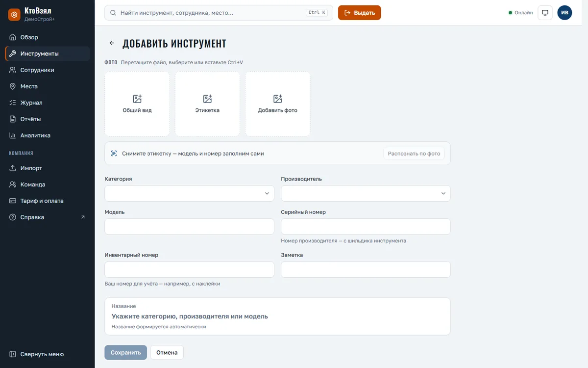Click the Заметка text field
This screenshot has height=368, width=588.
pos(366,269)
